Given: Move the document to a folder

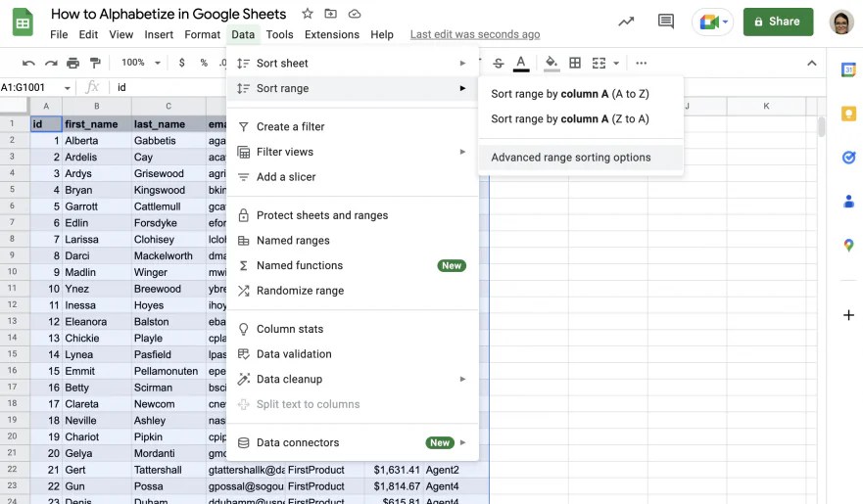Looking at the screenshot, I should point(330,14).
